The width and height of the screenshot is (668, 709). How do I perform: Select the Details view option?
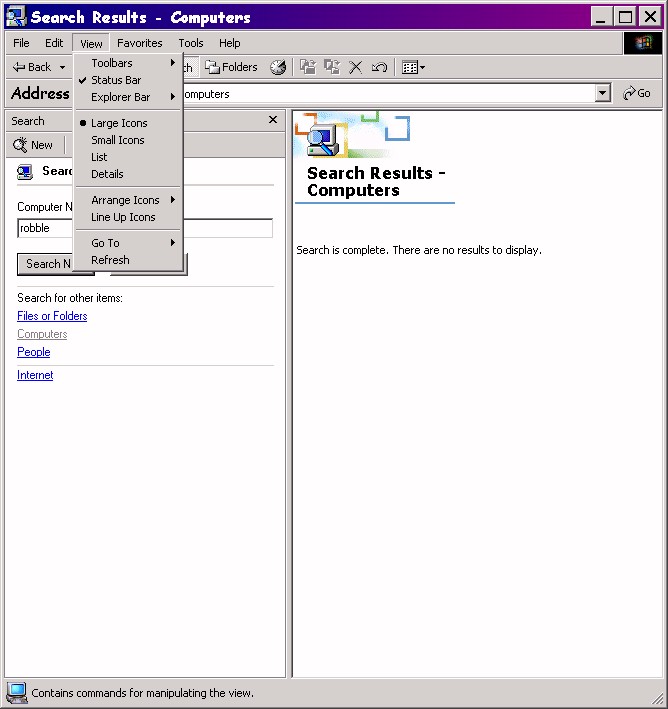tap(128, 174)
